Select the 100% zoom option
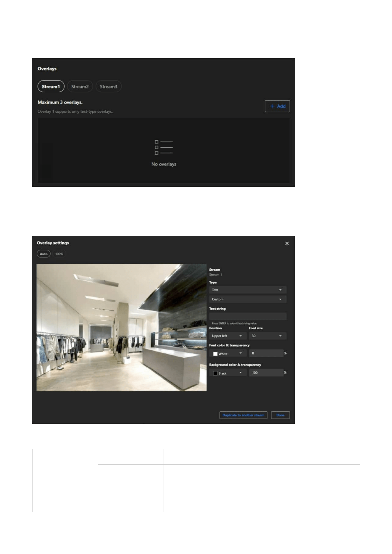Viewport: 392px width, 554px height. 59,254
